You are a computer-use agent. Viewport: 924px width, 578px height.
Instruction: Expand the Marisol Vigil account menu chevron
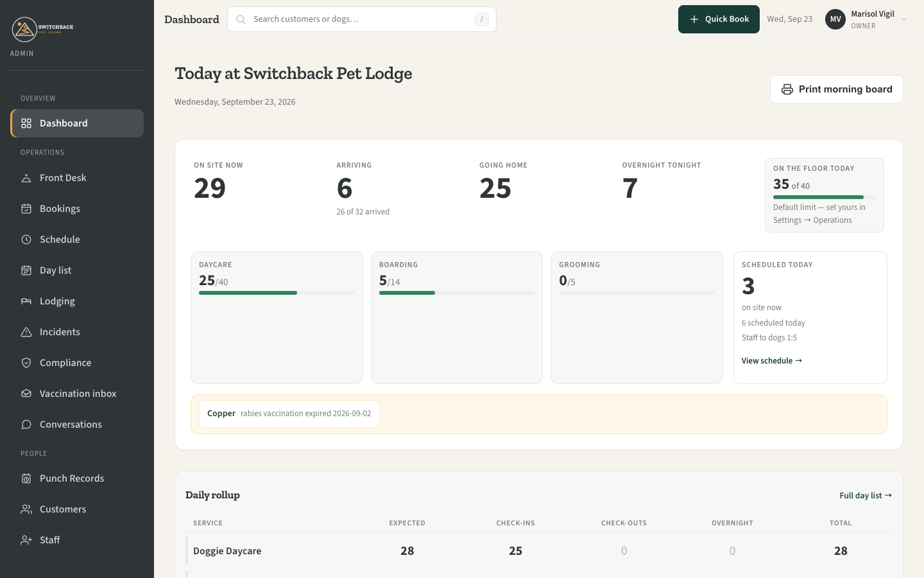904,19
